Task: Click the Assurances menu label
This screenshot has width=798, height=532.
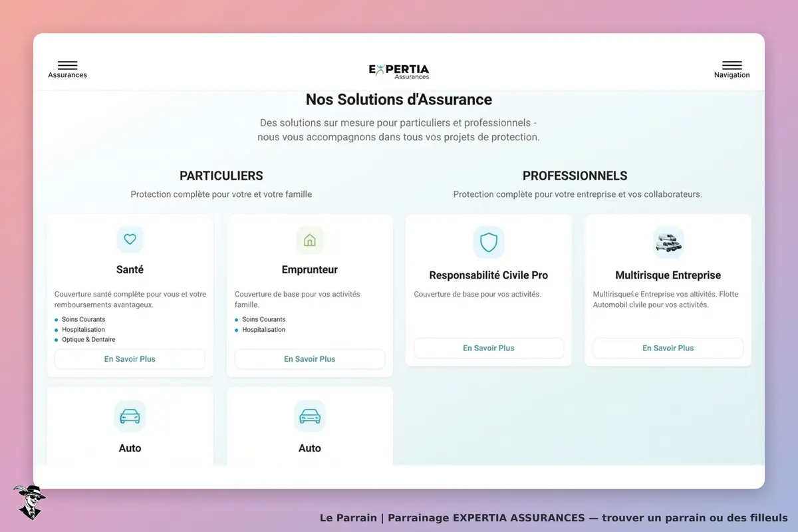Action: tap(67, 75)
